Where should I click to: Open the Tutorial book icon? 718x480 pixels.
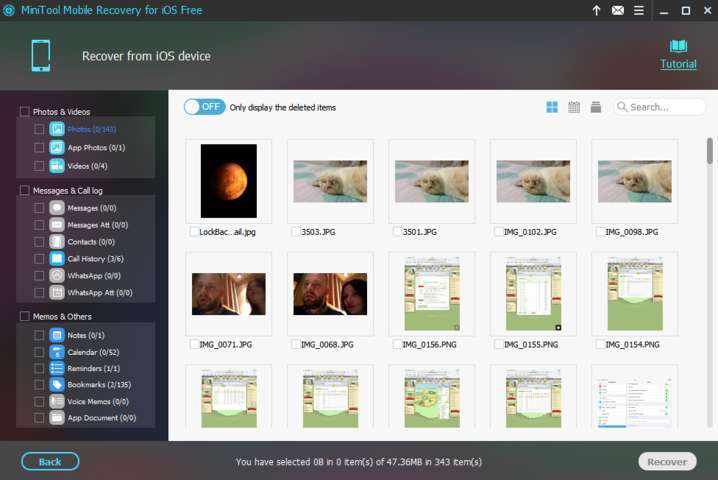[678, 46]
